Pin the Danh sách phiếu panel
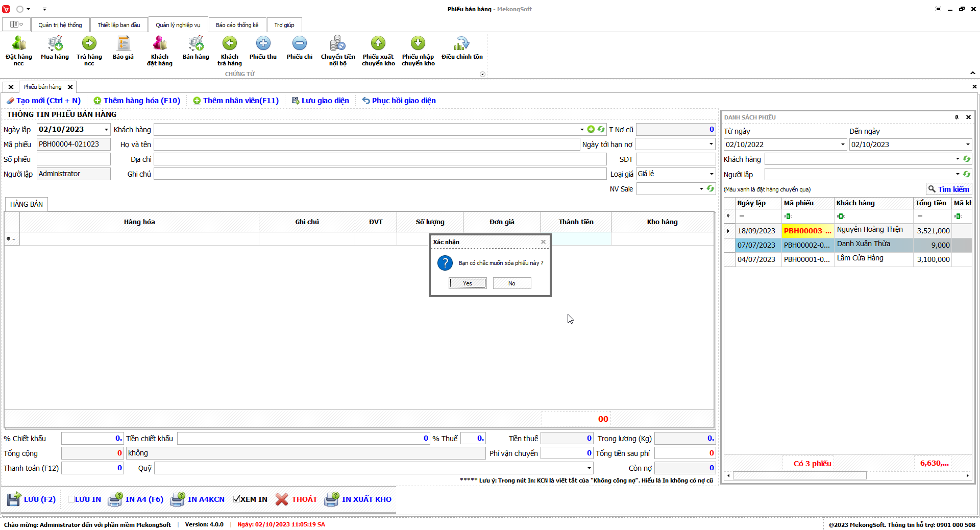Viewport: 980px width, 530px height. click(957, 117)
